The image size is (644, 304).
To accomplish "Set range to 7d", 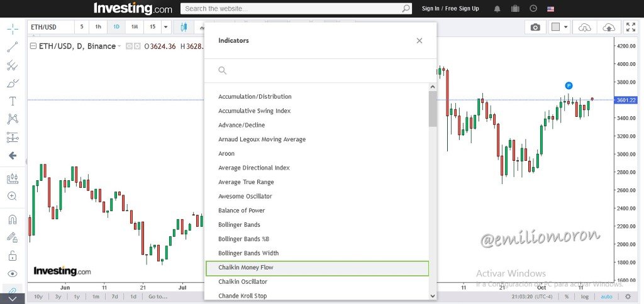I will coord(114,296).
